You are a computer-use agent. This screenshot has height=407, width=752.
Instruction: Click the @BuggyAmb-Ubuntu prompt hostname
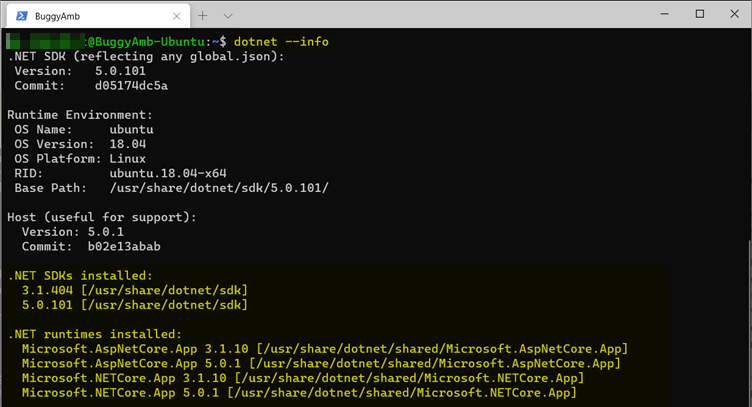click(147, 42)
